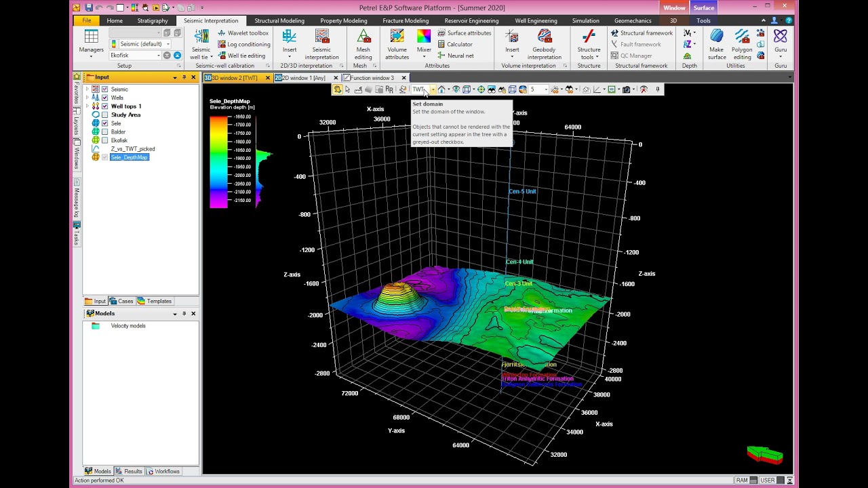This screenshot has height=488, width=868.
Task: Start Geobody interpretation
Action: click(545, 45)
